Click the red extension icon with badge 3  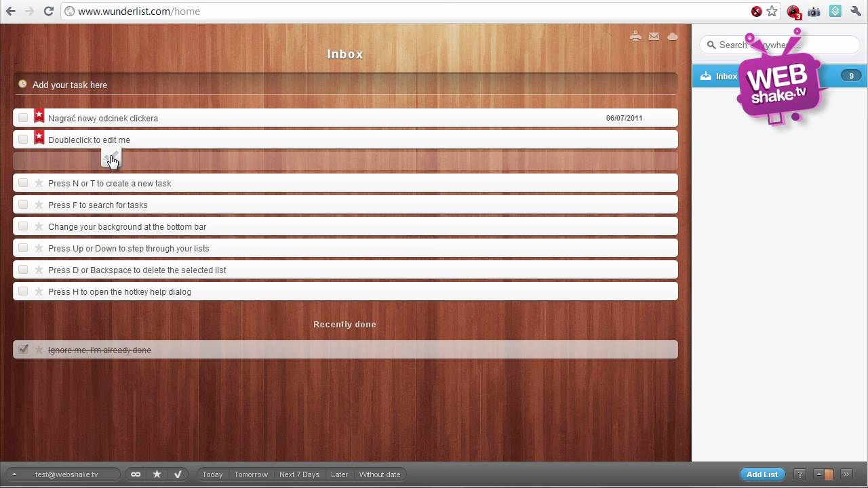[793, 12]
